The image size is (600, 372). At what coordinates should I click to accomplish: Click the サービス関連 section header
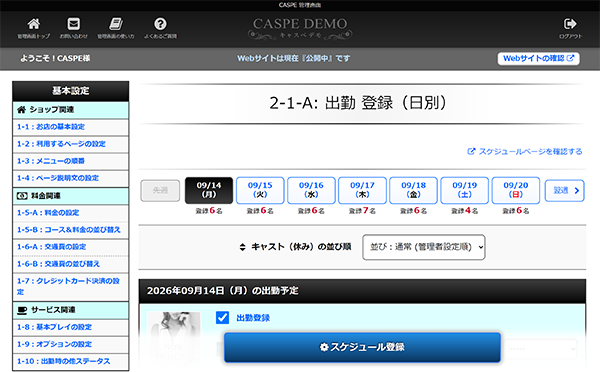71,310
